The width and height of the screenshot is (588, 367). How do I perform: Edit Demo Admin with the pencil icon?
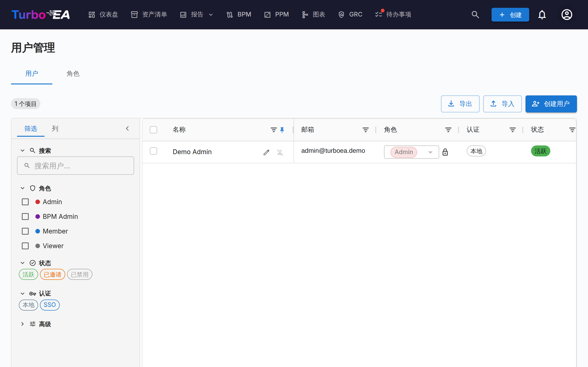point(266,152)
